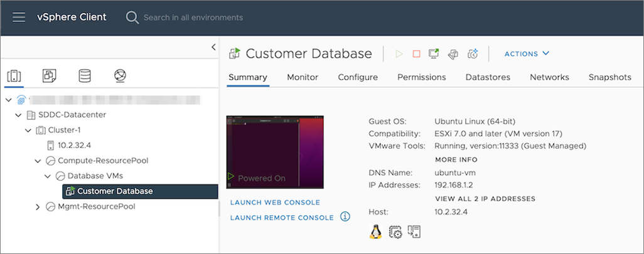Click the vSphere Client title
The height and width of the screenshot is (254, 644).
72,17
